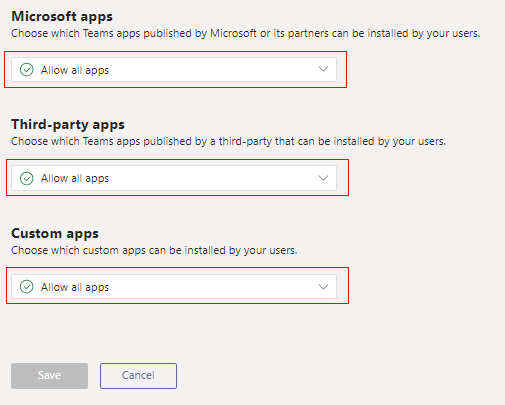The width and height of the screenshot is (505, 405).
Task: Click the Microsoft apps heading
Action: click(x=62, y=17)
